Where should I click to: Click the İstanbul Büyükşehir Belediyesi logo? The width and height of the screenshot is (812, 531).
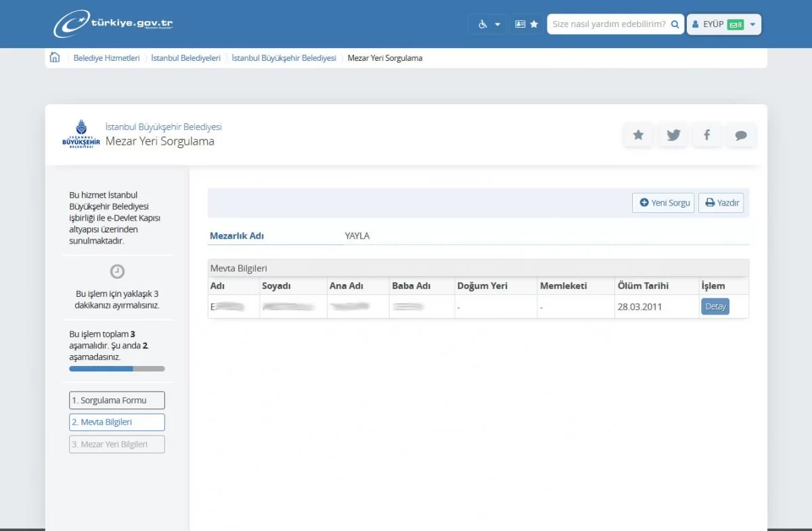tap(81, 135)
